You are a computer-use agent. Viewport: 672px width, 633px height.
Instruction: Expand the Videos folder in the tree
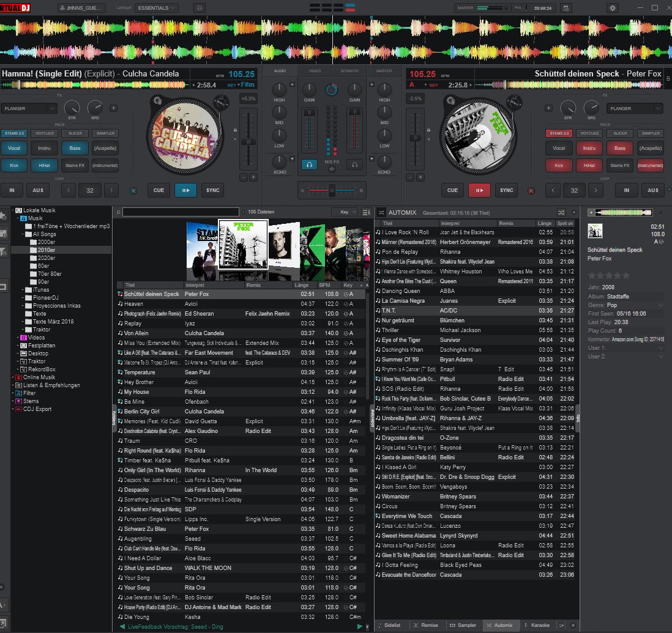(x=18, y=338)
